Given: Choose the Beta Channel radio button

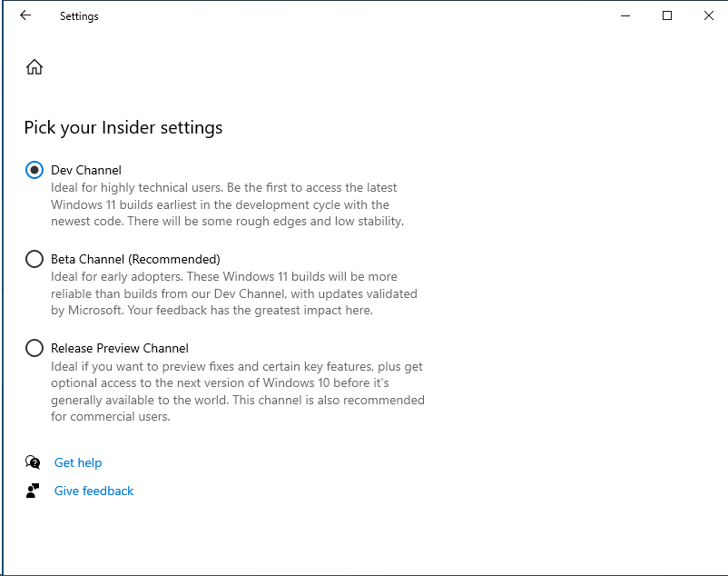Looking at the screenshot, I should pyautogui.click(x=34, y=259).
